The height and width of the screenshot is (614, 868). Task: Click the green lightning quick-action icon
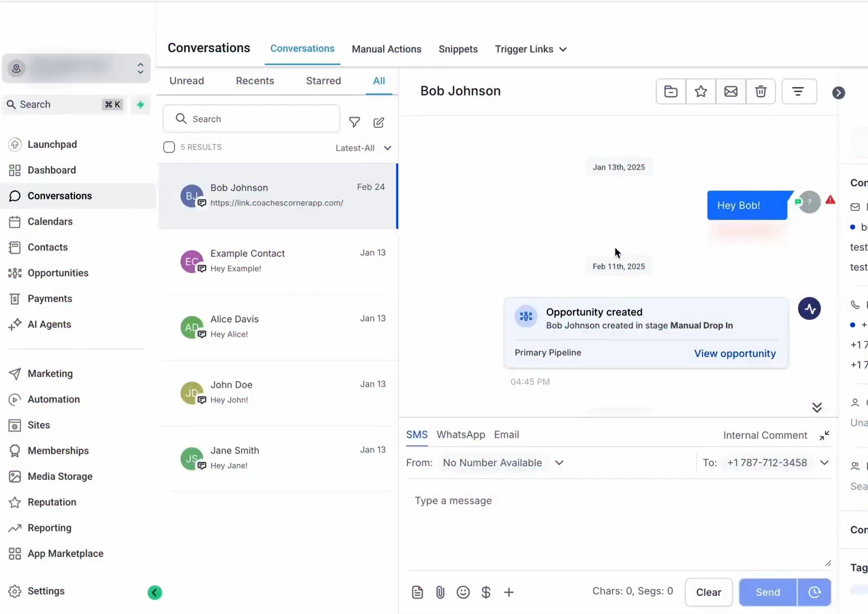point(140,105)
